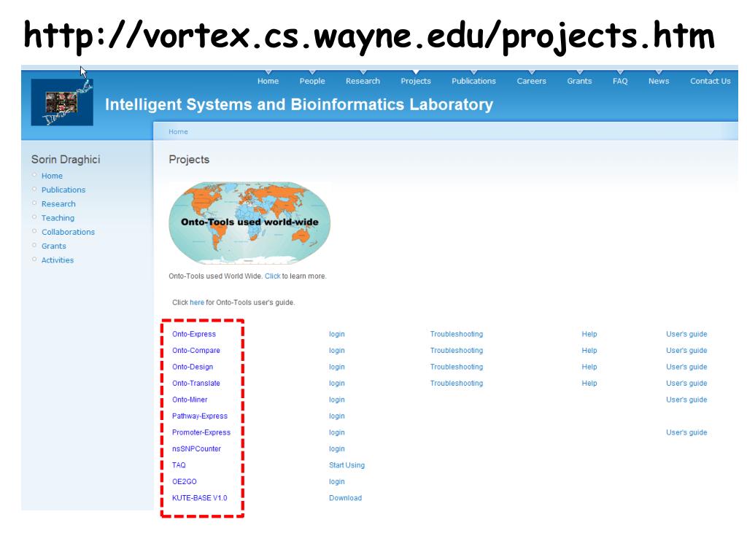Open the KUTE-BASE V1.0 link
This screenshot has height=560, width=747.
200,498
